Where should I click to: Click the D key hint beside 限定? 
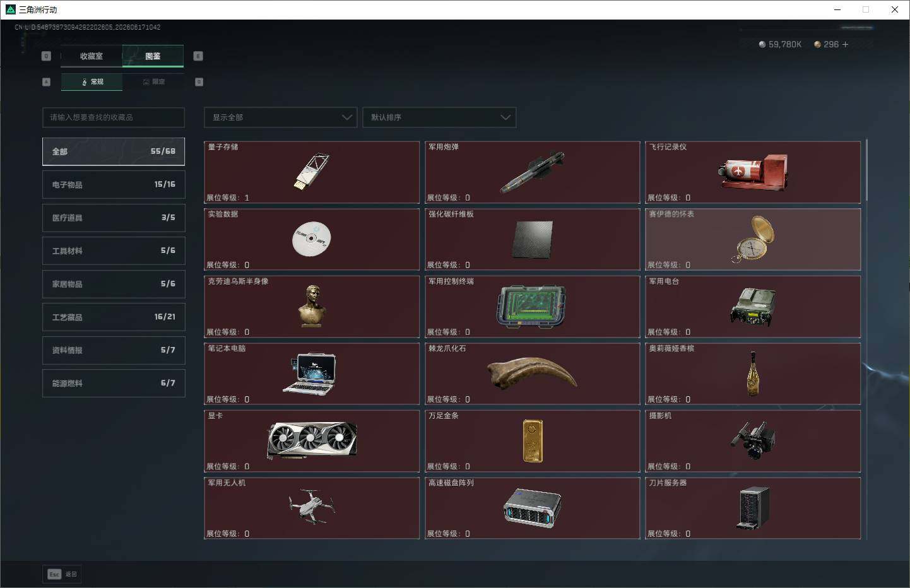(199, 82)
